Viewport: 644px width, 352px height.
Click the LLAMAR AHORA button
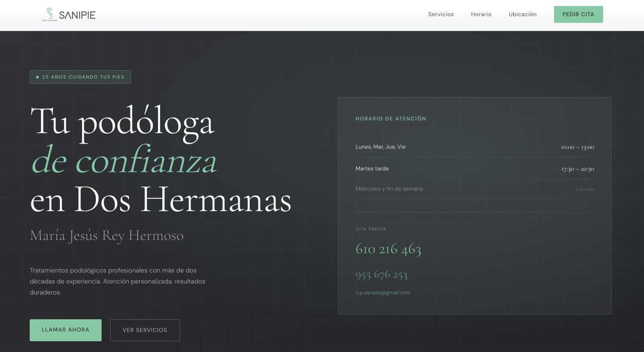point(65,330)
